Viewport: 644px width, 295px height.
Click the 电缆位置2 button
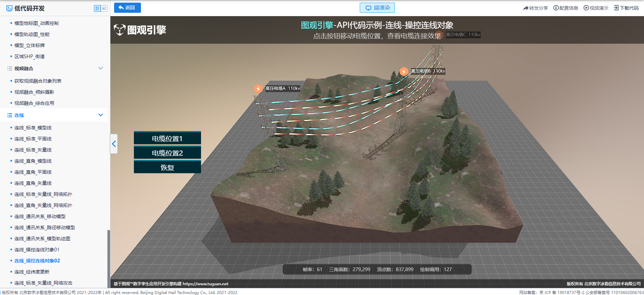[167, 153]
